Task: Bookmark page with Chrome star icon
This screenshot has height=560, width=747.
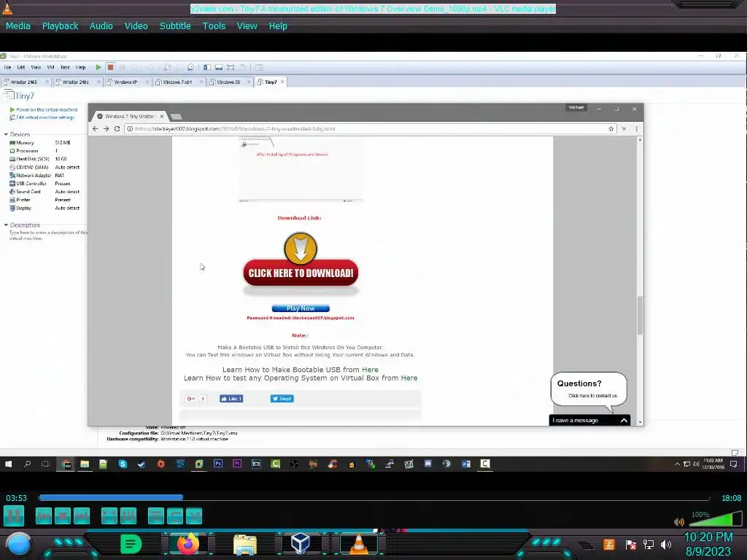Action: (611, 128)
